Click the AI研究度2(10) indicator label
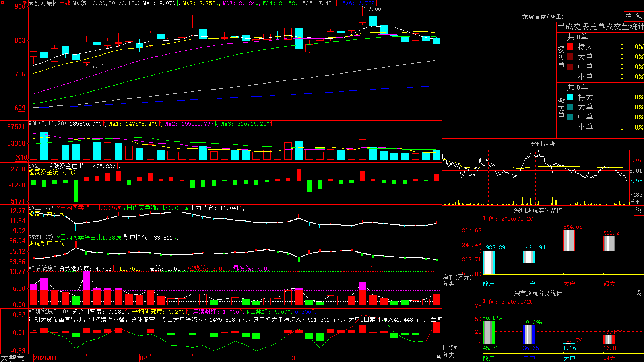Screen dimensions: 644x362 (x=49, y=311)
